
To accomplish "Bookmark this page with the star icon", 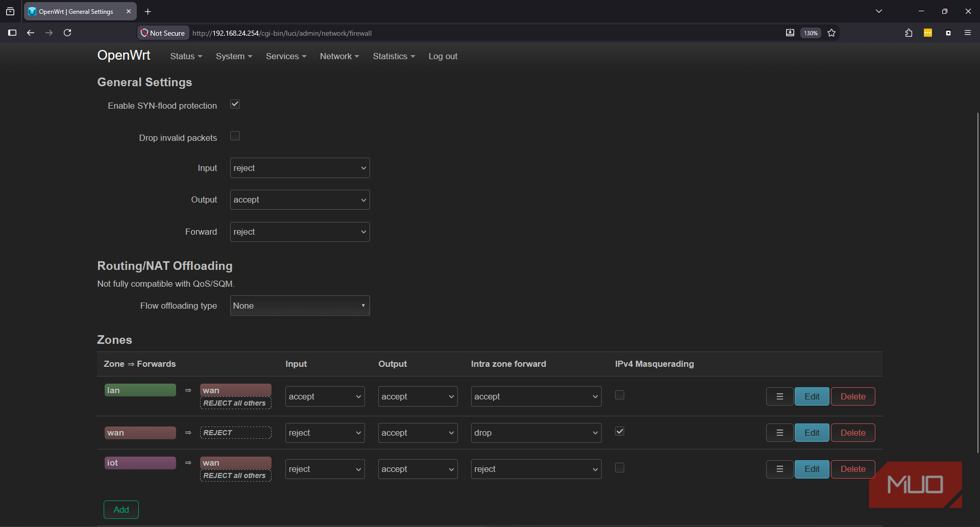I will tap(831, 33).
